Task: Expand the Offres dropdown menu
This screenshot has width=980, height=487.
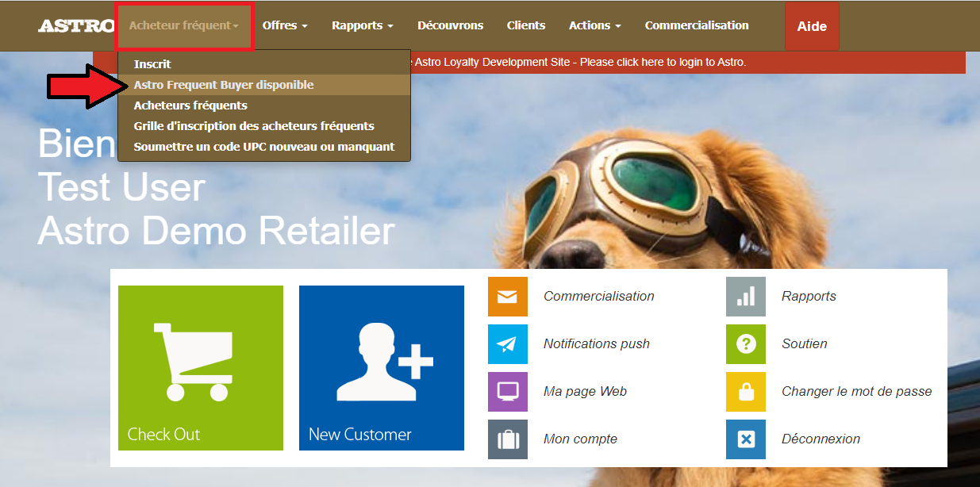Action: [285, 26]
